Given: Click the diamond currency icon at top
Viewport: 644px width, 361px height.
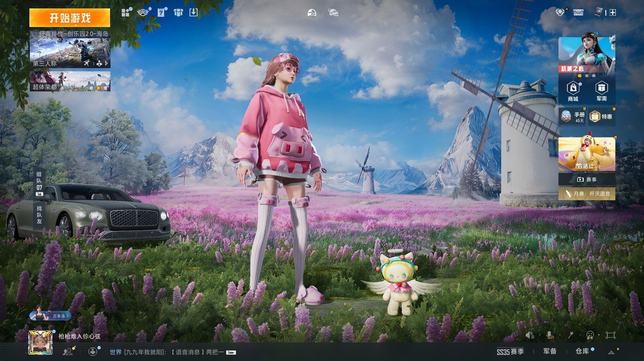Looking at the screenshot, I should click(560, 13).
